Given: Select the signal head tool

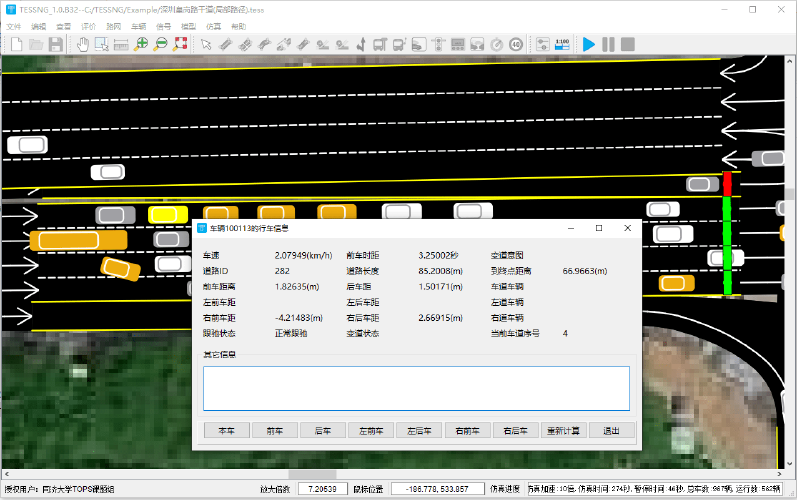Looking at the screenshot, I should [x=438, y=45].
